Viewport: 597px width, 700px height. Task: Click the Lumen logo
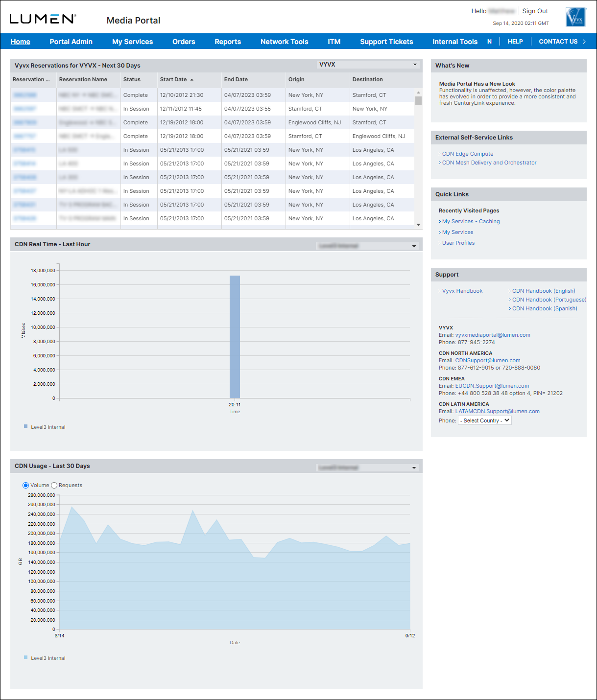pyautogui.click(x=43, y=19)
